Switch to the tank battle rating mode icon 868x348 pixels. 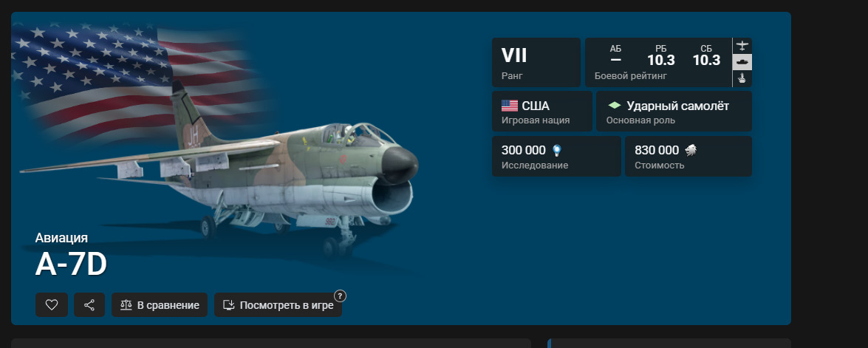(742, 62)
